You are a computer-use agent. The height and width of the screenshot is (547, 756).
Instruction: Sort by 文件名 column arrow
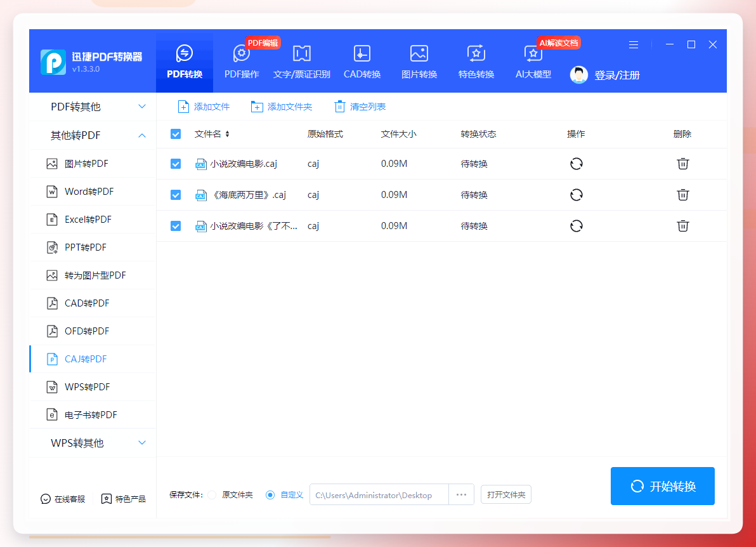pos(227,134)
